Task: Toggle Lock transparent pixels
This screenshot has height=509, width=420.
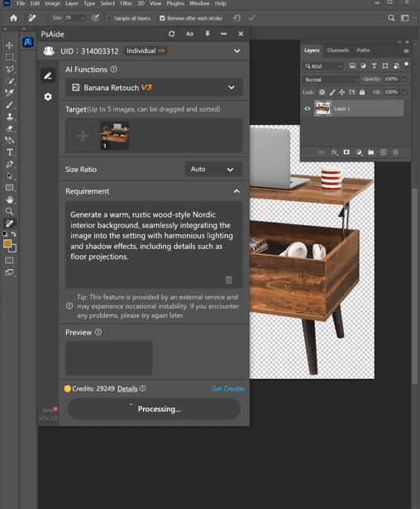Action: coord(322,93)
